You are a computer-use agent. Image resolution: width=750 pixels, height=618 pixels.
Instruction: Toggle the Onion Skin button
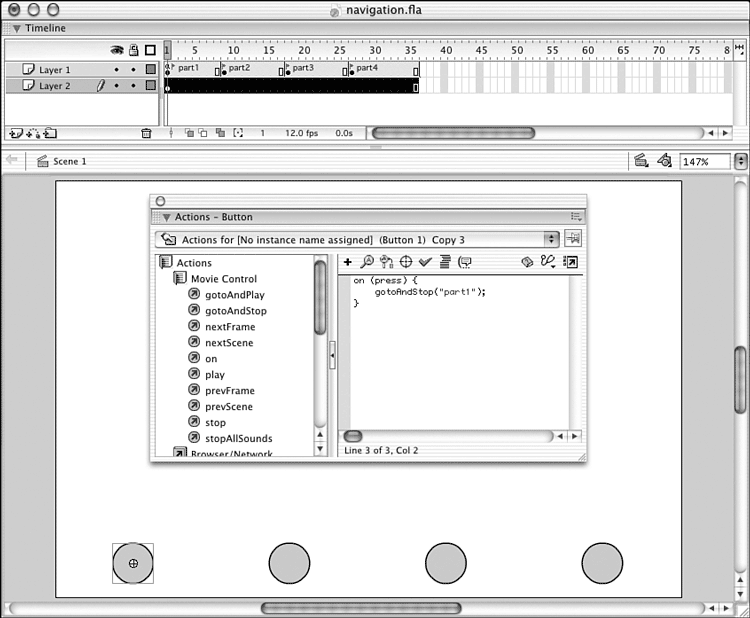pos(189,133)
